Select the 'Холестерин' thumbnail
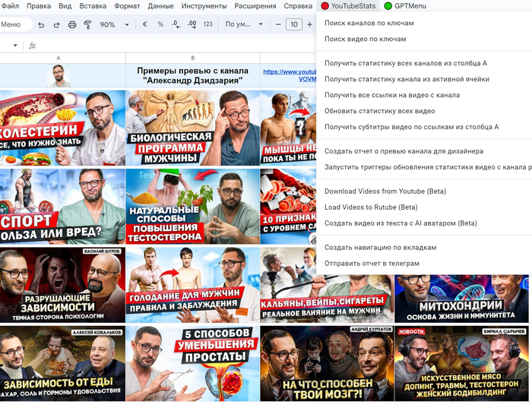 62,128
